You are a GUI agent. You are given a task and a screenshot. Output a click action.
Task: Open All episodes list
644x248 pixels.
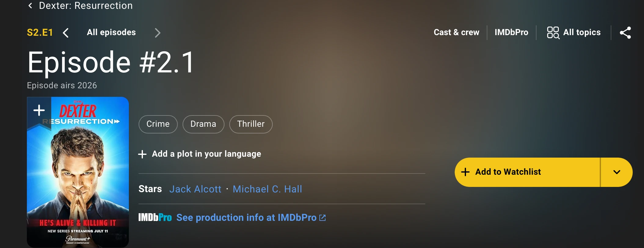coord(111,32)
